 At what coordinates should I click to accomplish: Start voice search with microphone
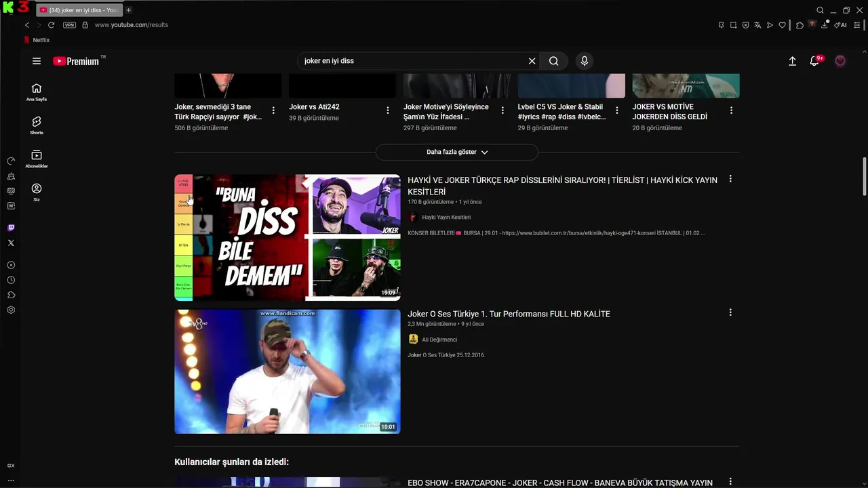pyautogui.click(x=585, y=61)
